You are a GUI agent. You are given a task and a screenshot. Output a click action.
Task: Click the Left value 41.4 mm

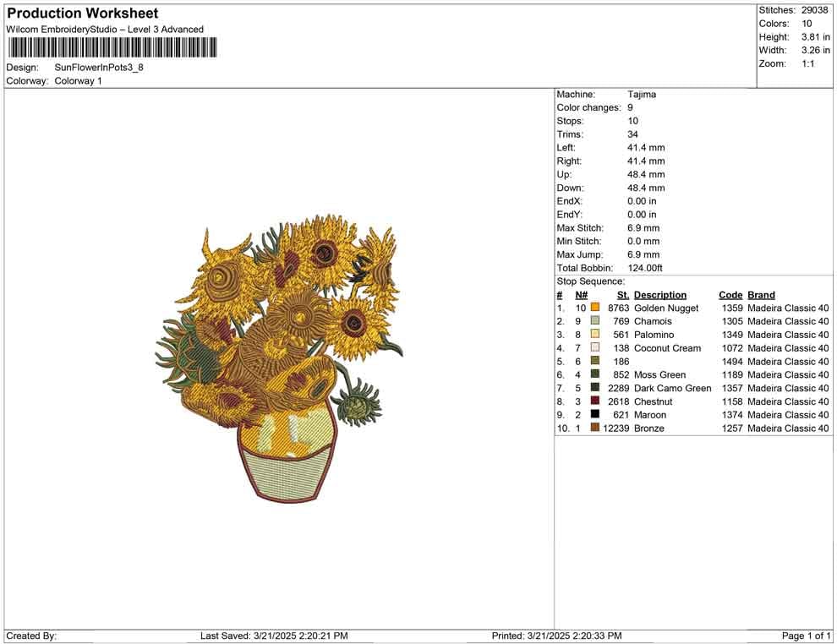[x=646, y=148]
